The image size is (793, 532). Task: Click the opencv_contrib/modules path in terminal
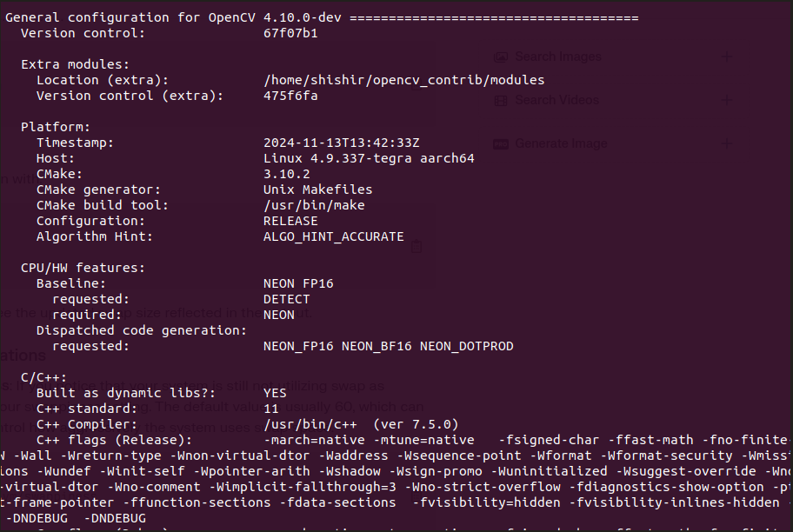tap(403, 80)
